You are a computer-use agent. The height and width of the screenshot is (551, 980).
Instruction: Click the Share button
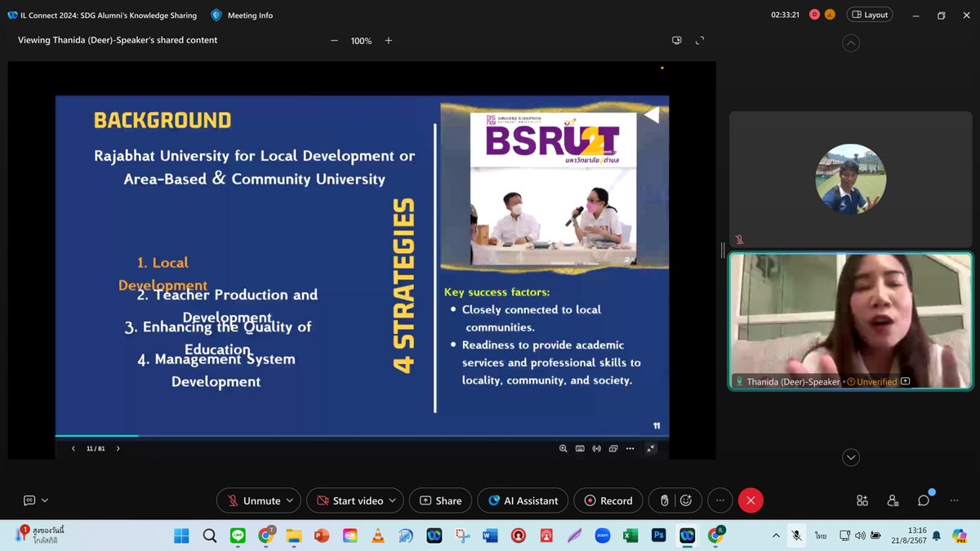(x=440, y=500)
